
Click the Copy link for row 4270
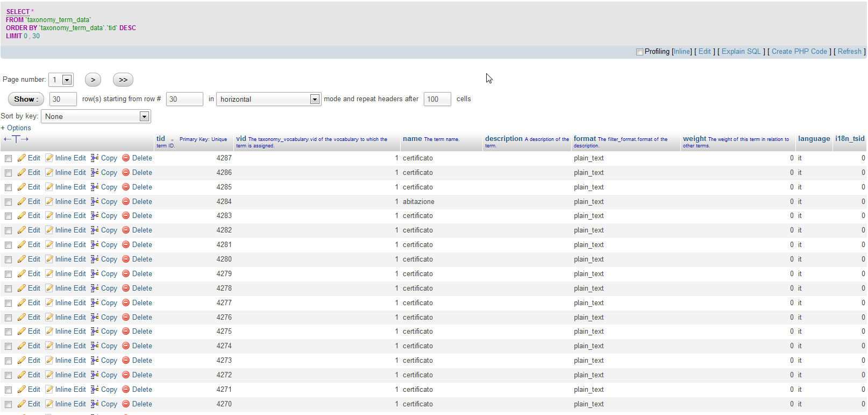pyautogui.click(x=109, y=404)
